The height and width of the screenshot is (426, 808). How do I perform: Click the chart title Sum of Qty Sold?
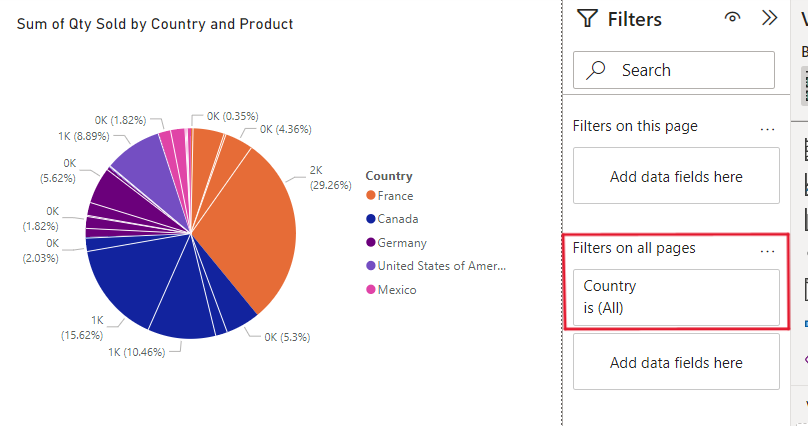[x=155, y=23]
